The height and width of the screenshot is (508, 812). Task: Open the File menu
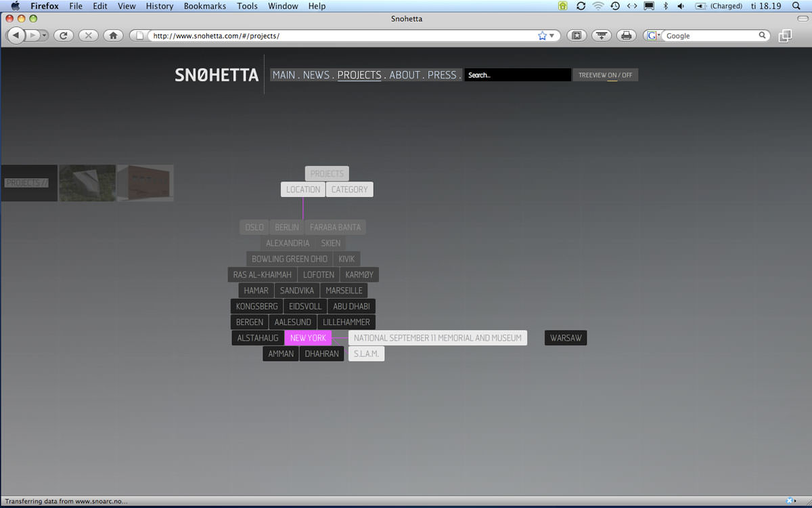click(x=76, y=6)
